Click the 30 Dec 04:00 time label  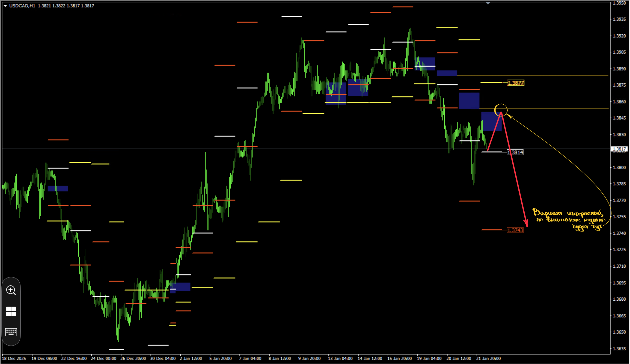pos(163,358)
